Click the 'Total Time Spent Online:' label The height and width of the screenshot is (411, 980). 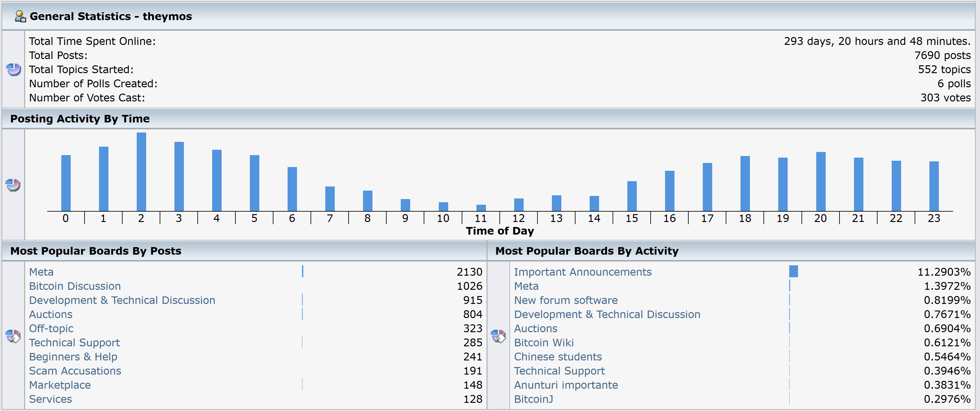[x=92, y=41]
